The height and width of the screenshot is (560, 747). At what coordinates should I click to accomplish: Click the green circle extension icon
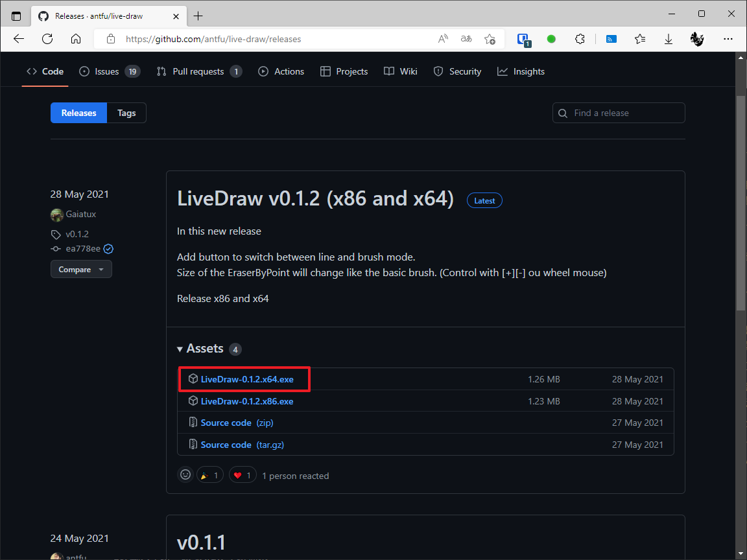click(x=551, y=39)
